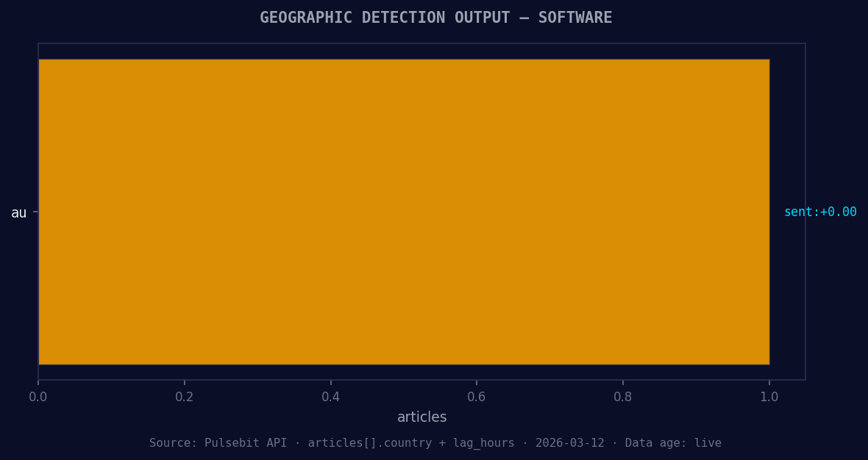Select the orange bar for country au
The width and height of the screenshot is (868, 460).
[x=405, y=212]
